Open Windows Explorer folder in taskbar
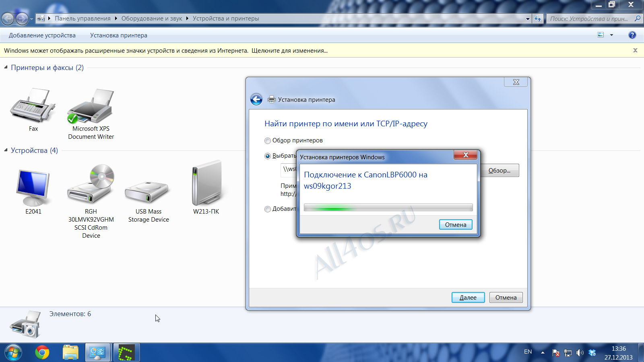 [70, 353]
